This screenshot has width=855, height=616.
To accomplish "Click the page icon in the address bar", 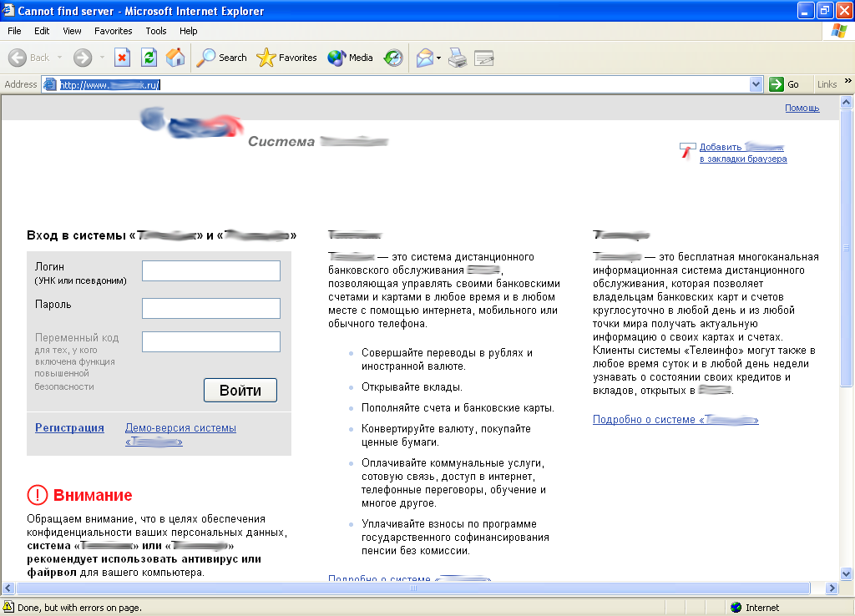I will [50, 84].
